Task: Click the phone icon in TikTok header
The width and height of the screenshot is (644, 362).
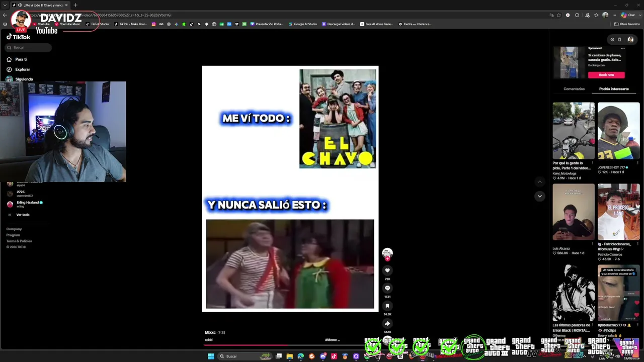Action: 619,39
